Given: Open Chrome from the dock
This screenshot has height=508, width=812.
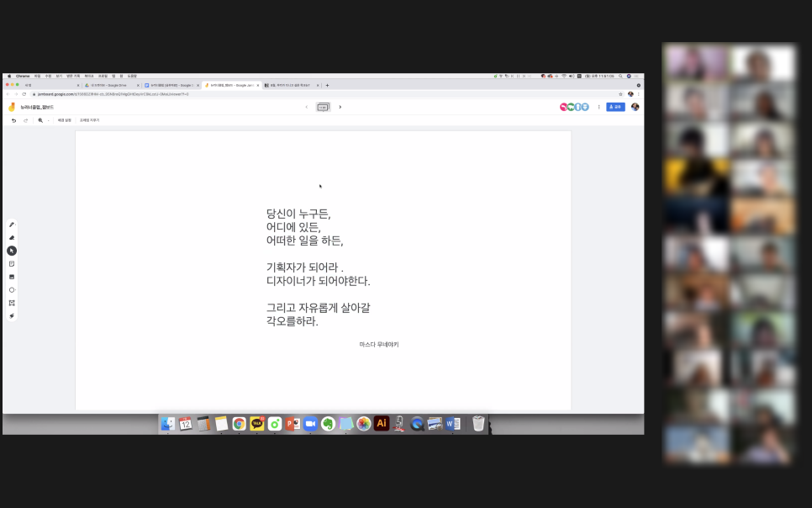Looking at the screenshot, I should point(239,424).
